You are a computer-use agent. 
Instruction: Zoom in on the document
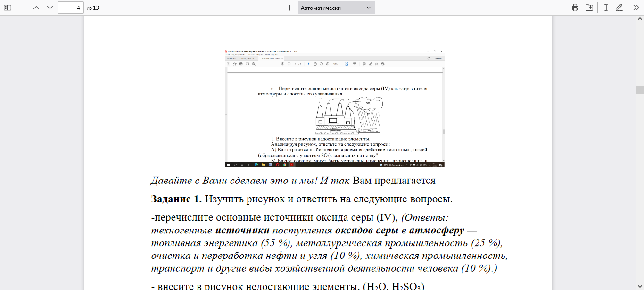[x=289, y=8]
